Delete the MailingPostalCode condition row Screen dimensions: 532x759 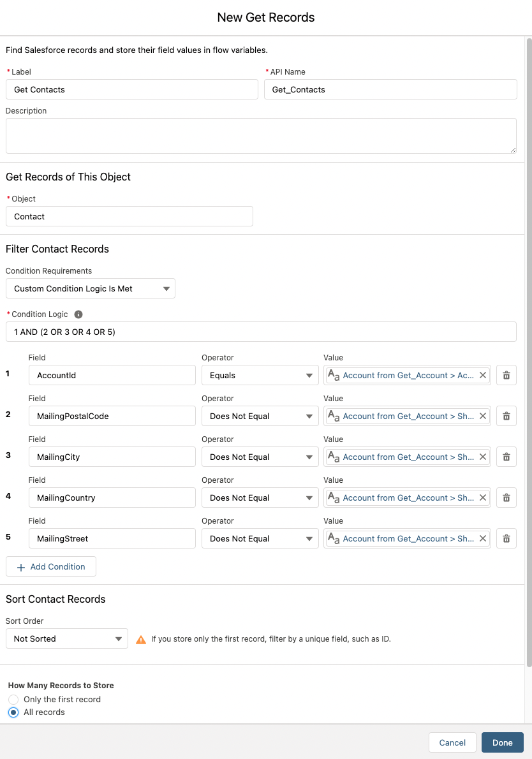pos(506,416)
